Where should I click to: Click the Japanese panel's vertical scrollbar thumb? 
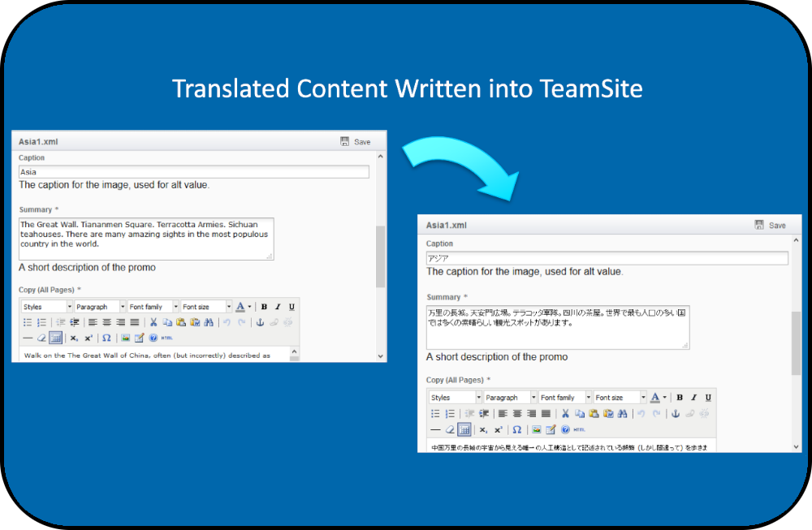796,343
